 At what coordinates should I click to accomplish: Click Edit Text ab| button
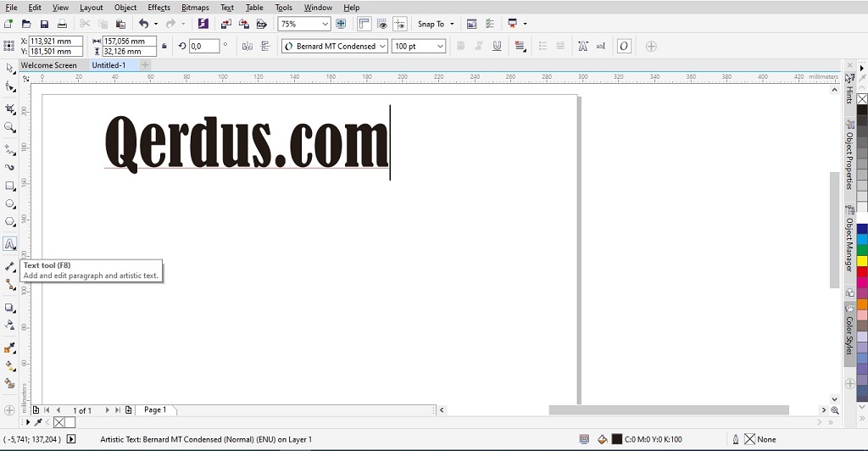tap(601, 47)
